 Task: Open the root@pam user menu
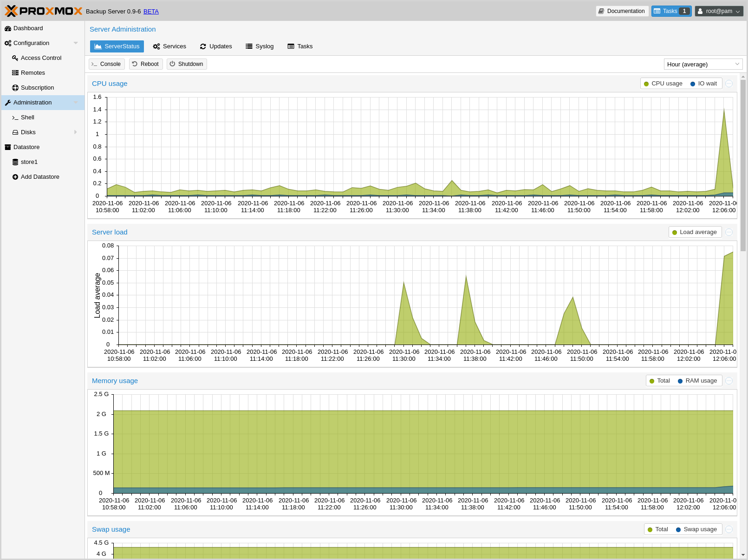pos(719,11)
